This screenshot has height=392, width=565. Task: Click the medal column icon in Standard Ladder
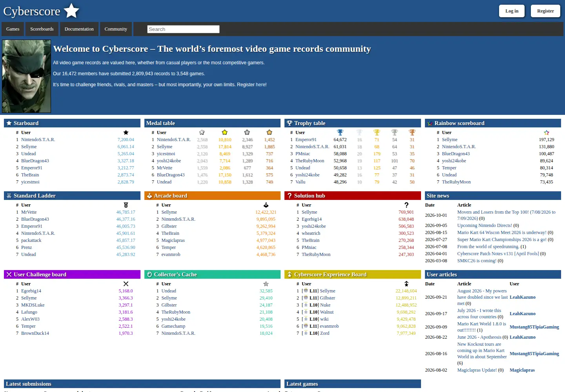click(x=126, y=205)
